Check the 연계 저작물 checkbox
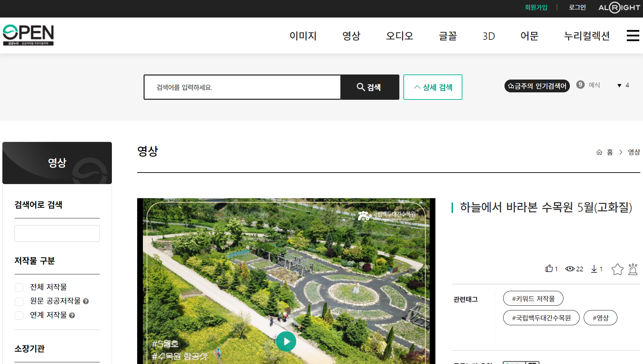 (x=19, y=315)
